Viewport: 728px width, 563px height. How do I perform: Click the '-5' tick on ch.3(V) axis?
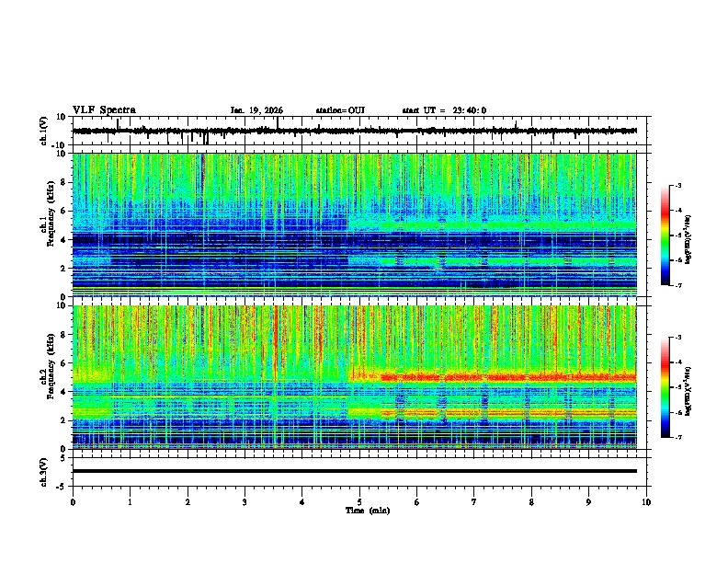click(63, 487)
